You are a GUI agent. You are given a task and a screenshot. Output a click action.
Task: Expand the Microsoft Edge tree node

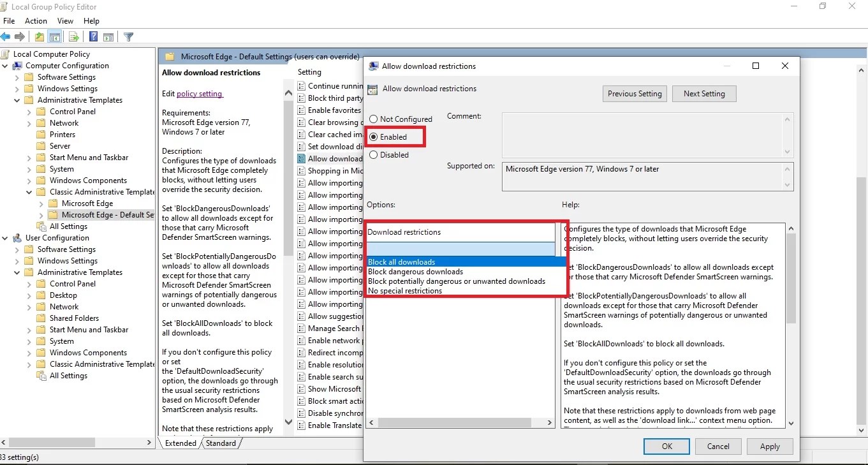42,203
